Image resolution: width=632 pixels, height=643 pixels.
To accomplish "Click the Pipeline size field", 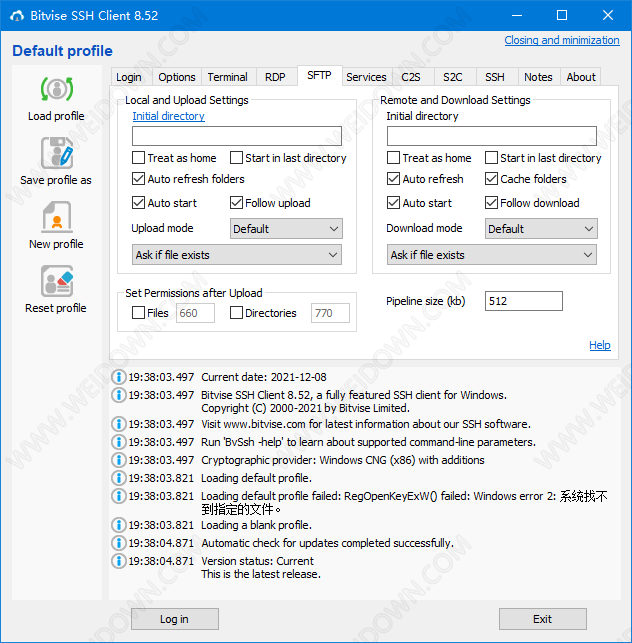I will point(524,301).
